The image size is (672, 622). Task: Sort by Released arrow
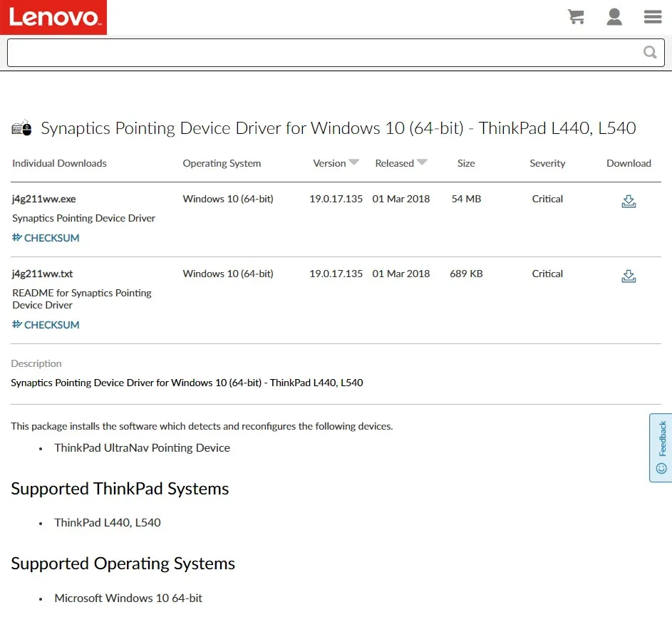point(422,162)
